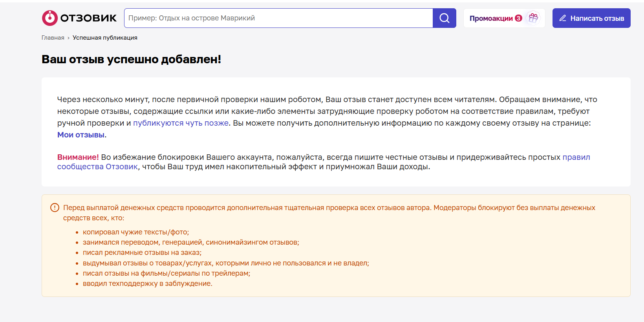Click the breadcrumb chevron separator after Главная

tap(68, 38)
